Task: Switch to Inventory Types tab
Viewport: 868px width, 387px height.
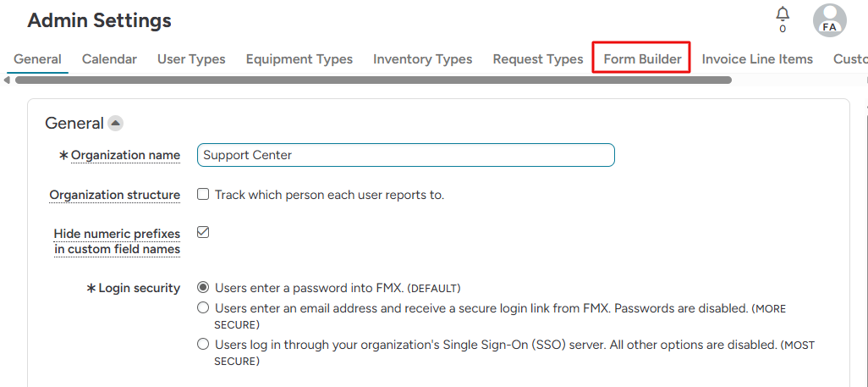Action: 422,59
